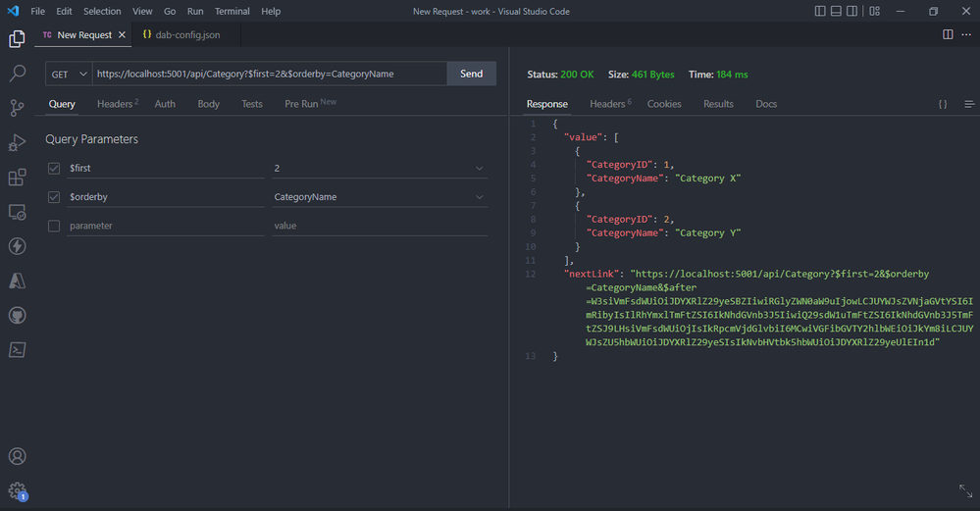Screen dimensions: 980x511
Task: Expand response panel with diagonal arrows
Action: coord(965,491)
